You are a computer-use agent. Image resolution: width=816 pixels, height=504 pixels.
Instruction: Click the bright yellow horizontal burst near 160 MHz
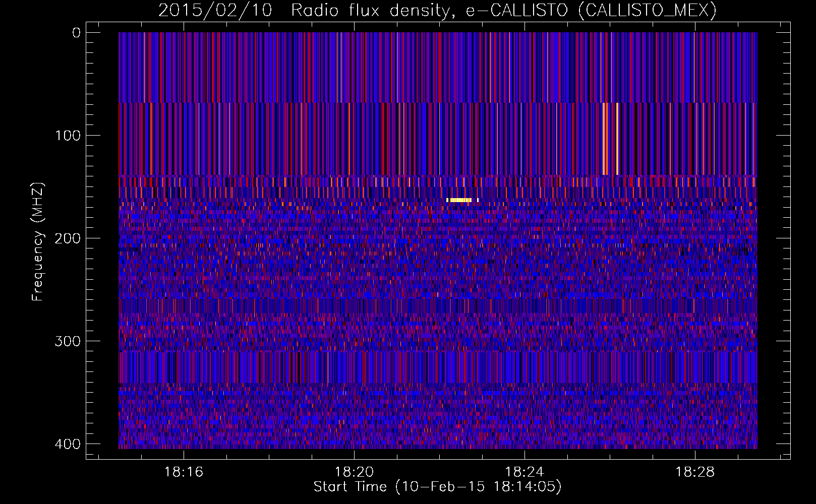pos(462,200)
